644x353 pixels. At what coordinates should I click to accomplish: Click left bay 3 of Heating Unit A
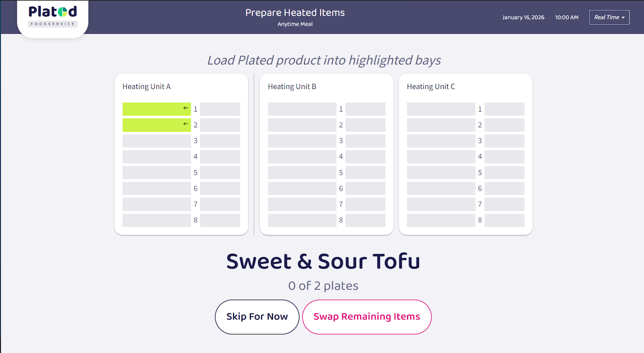pos(157,141)
